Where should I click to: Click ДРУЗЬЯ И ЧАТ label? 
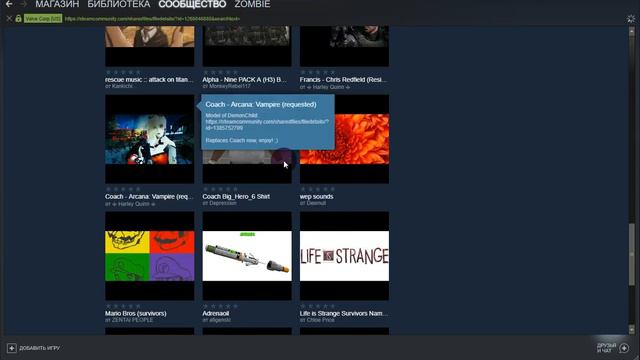pos(607,348)
